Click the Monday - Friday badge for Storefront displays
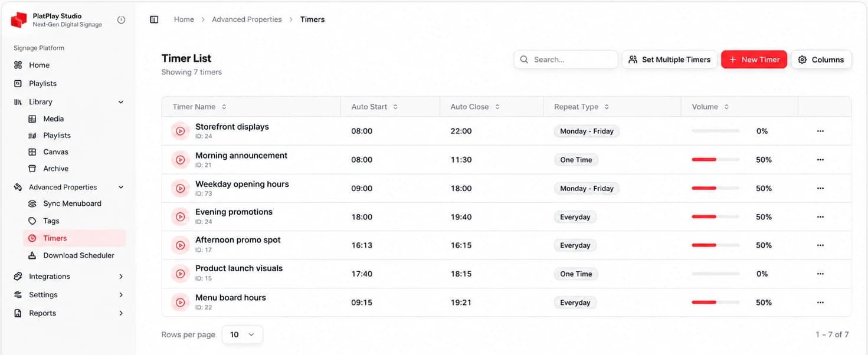The image size is (868, 355). click(x=587, y=131)
